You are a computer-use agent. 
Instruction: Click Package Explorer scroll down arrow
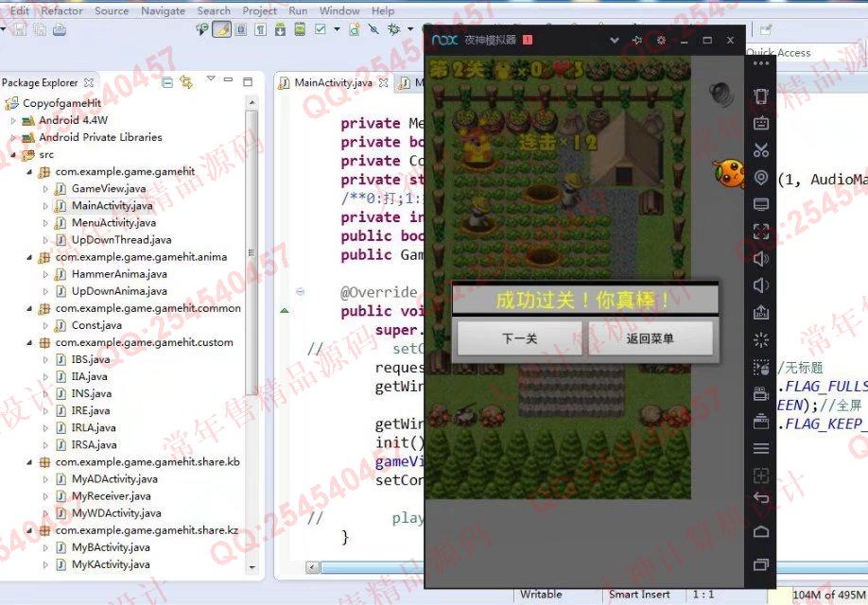point(252,567)
